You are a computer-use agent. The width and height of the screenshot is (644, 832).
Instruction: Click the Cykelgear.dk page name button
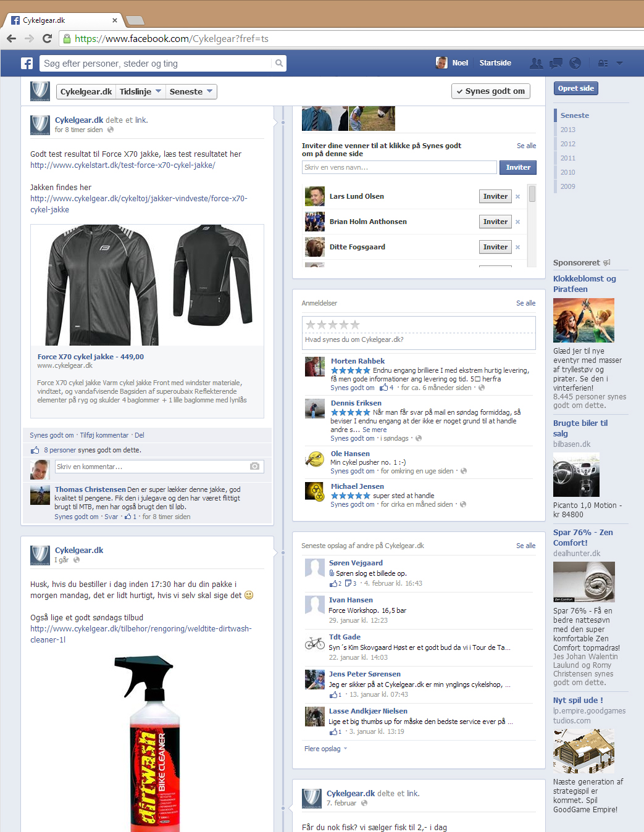pos(86,91)
